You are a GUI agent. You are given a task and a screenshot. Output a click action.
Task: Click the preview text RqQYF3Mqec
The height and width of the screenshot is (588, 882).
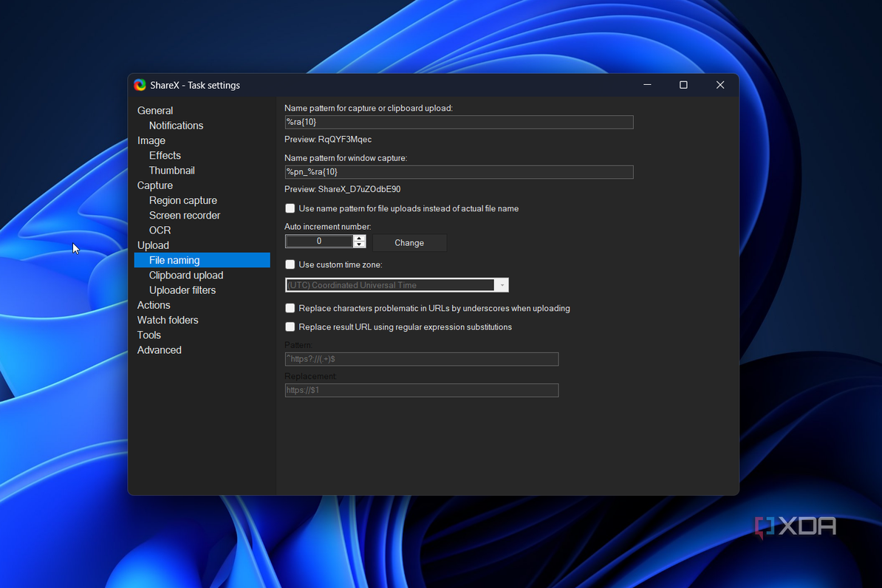click(345, 140)
